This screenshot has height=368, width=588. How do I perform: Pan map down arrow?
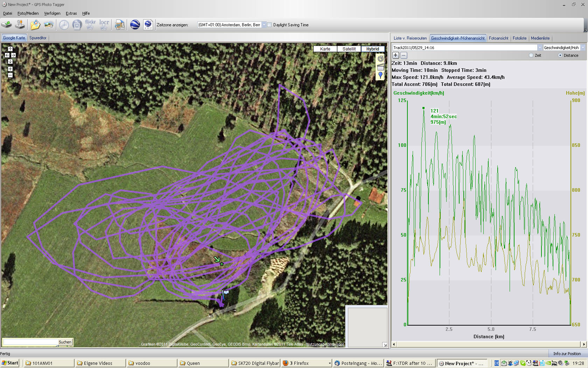point(10,61)
